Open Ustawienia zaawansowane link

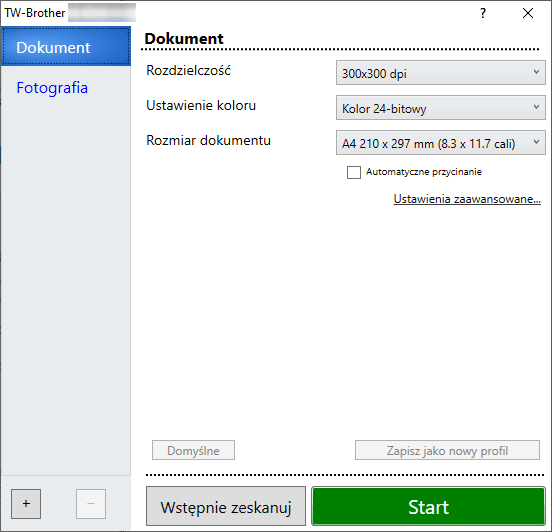(467, 199)
